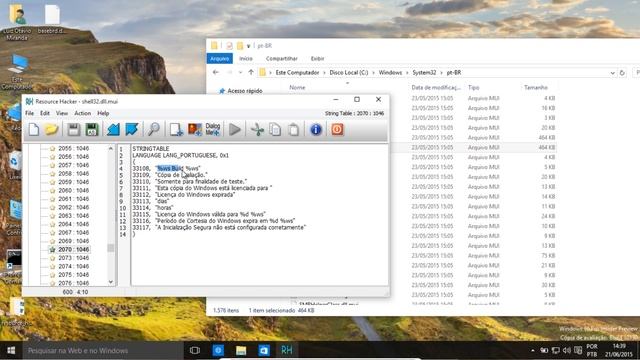Sort by the Tamanho column header

(x=536, y=87)
